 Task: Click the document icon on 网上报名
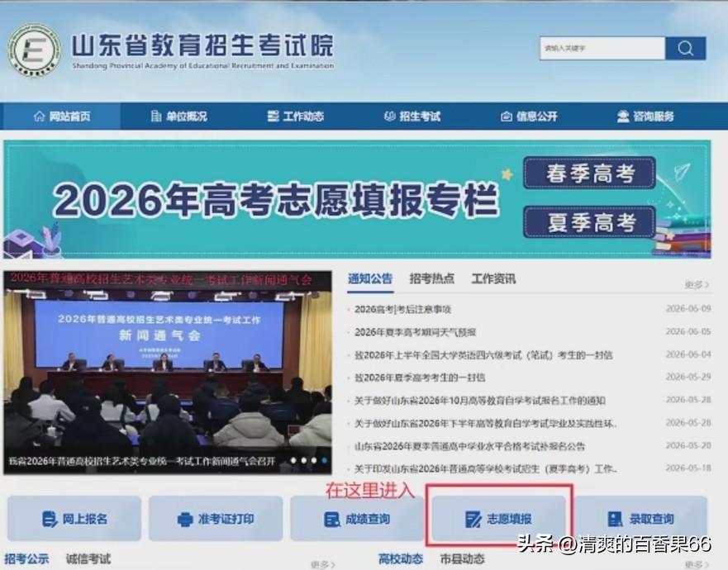(49, 519)
